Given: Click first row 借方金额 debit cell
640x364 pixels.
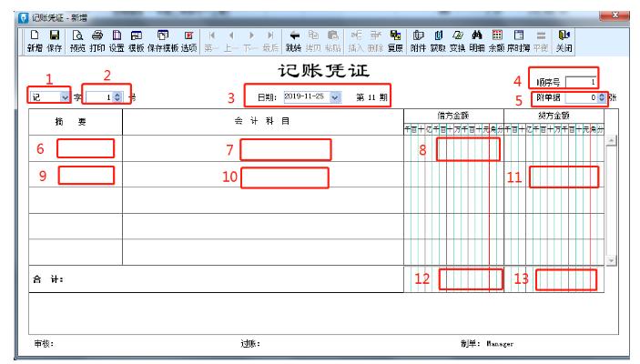Looking at the screenshot, I should point(453,148).
